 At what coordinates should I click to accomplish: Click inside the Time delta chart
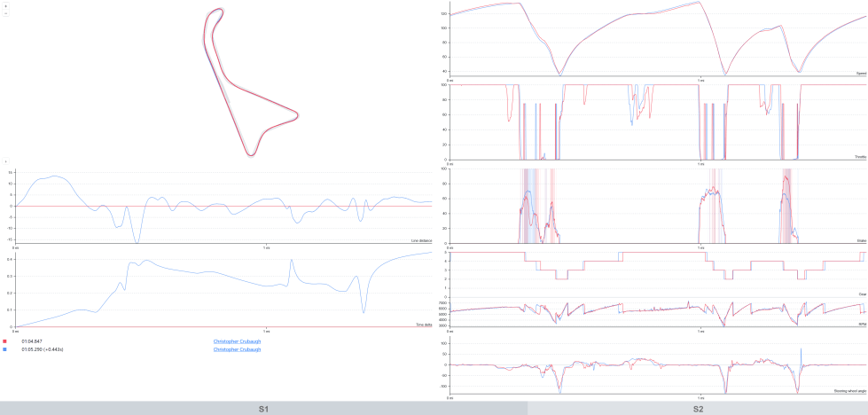[x=222, y=293]
